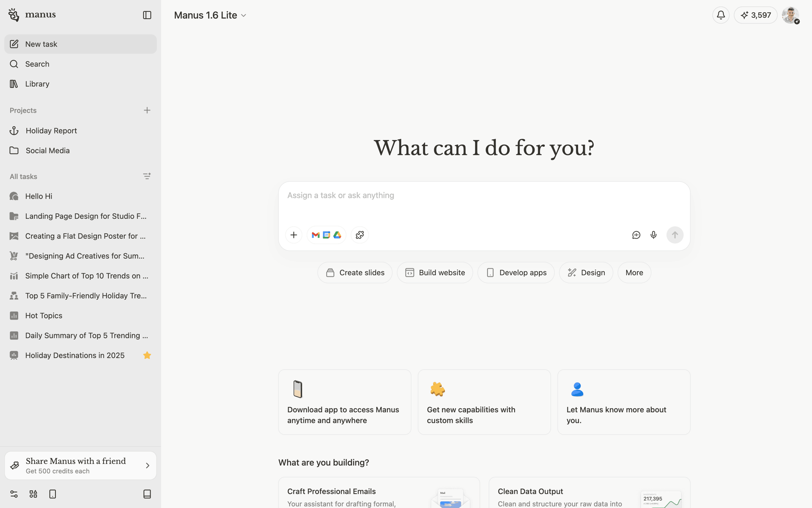Open the Holiday Report project
Image resolution: width=812 pixels, height=508 pixels.
80,131
